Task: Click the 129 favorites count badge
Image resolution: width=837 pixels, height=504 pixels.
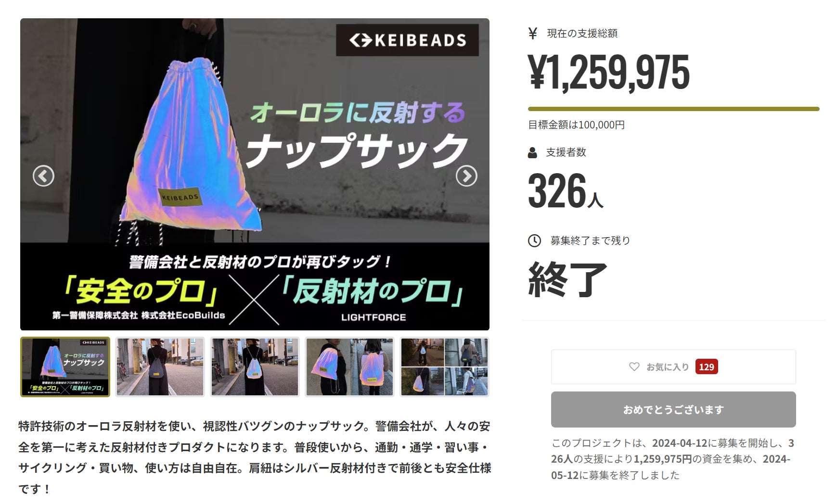Action: click(x=707, y=367)
